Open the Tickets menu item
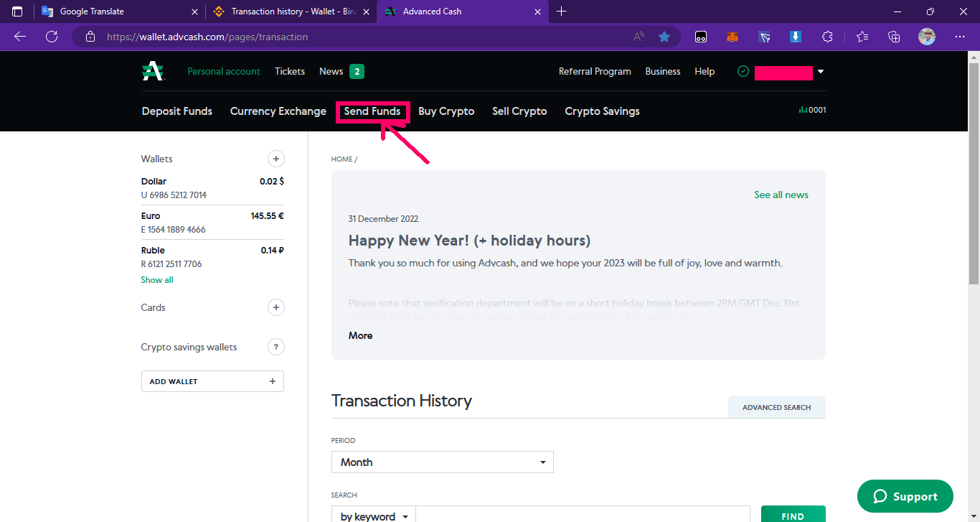This screenshot has height=522, width=980. 290,71
